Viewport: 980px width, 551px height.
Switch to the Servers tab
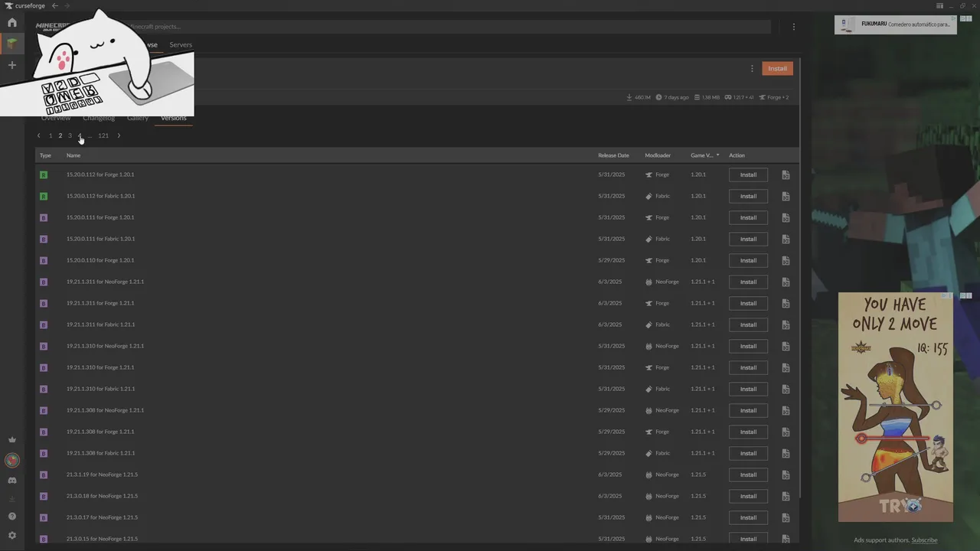click(181, 45)
